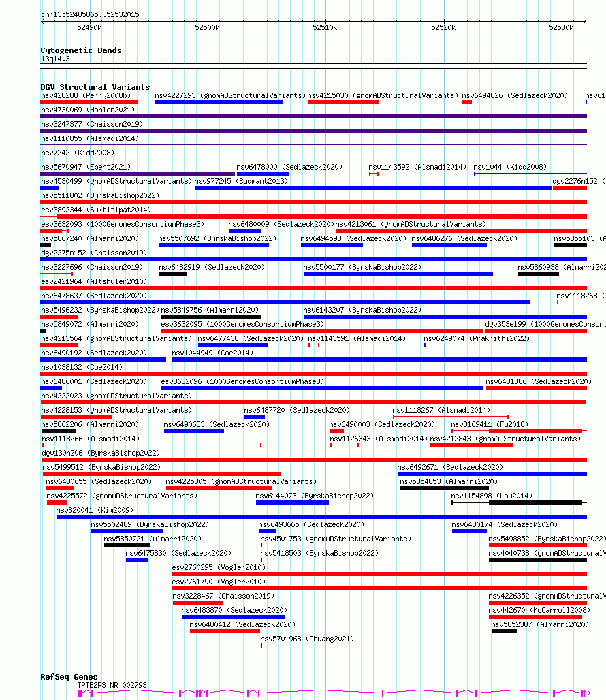Click the 52510k ruler position marker
This screenshot has height=700, width=606.
325,27
